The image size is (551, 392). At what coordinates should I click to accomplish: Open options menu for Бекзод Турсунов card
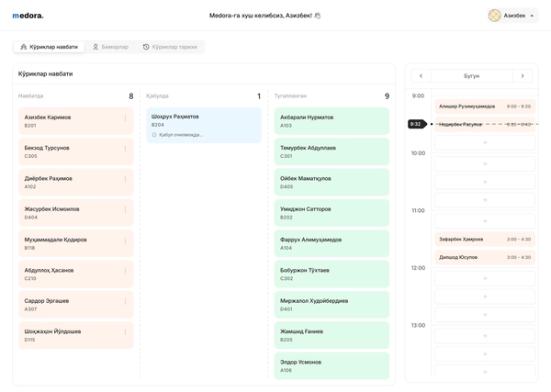[125, 149]
